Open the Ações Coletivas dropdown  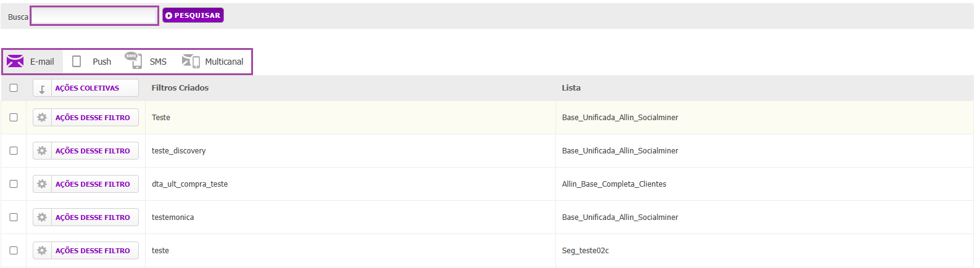point(86,88)
